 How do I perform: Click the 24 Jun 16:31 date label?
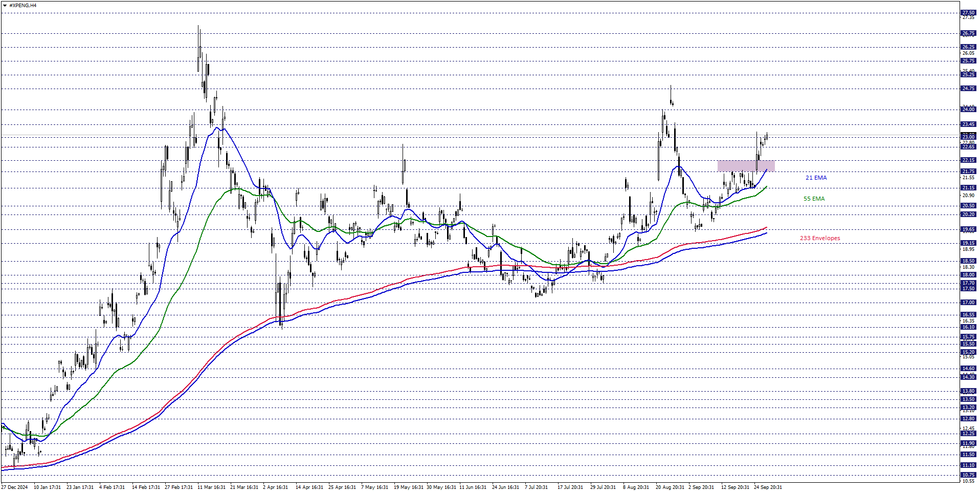pos(505,487)
